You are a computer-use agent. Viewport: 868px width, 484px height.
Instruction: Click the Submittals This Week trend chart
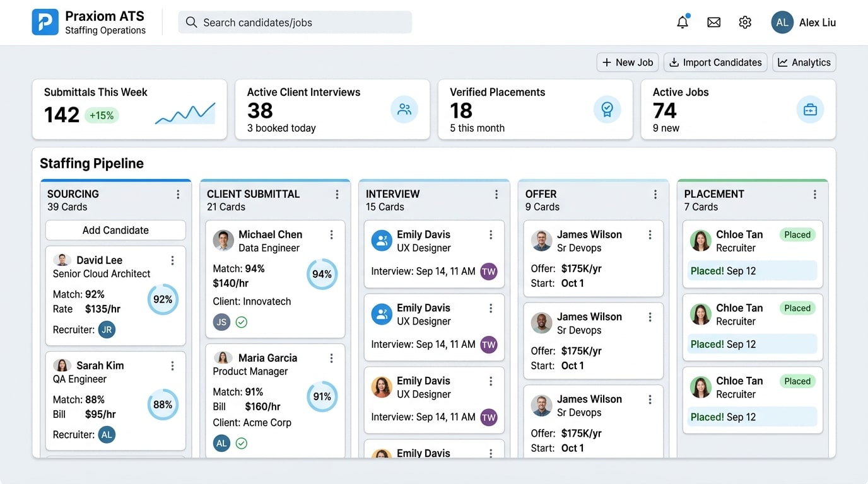click(185, 113)
